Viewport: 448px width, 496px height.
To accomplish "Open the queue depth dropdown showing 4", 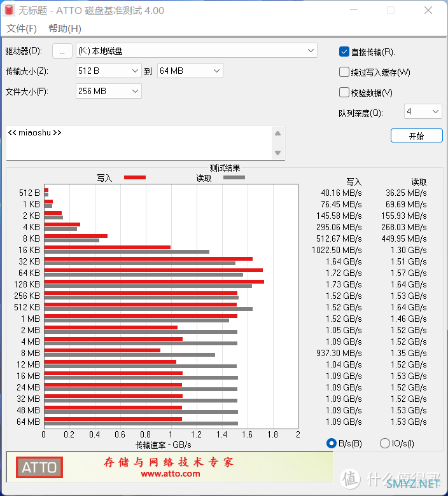I will 423,111.
